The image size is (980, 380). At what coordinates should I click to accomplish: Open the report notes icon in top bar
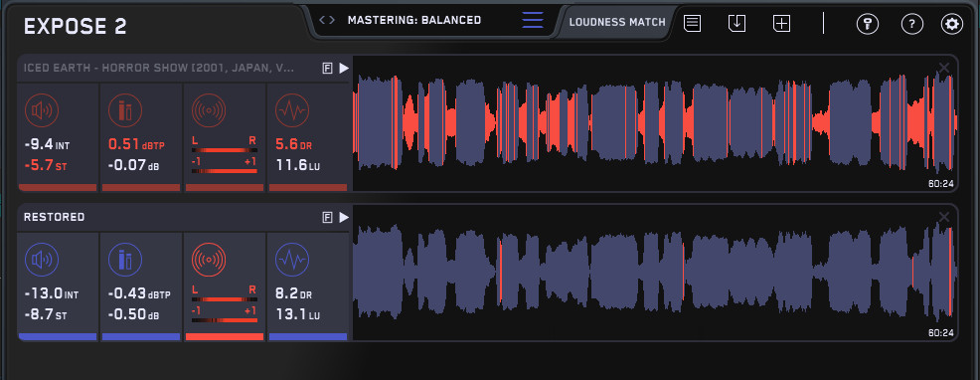coord(692,24)
